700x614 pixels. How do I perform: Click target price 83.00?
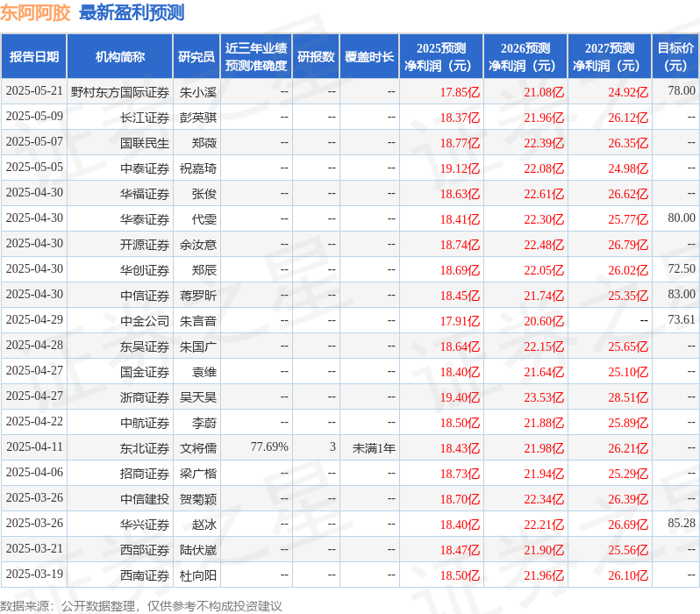pos(682,295)
